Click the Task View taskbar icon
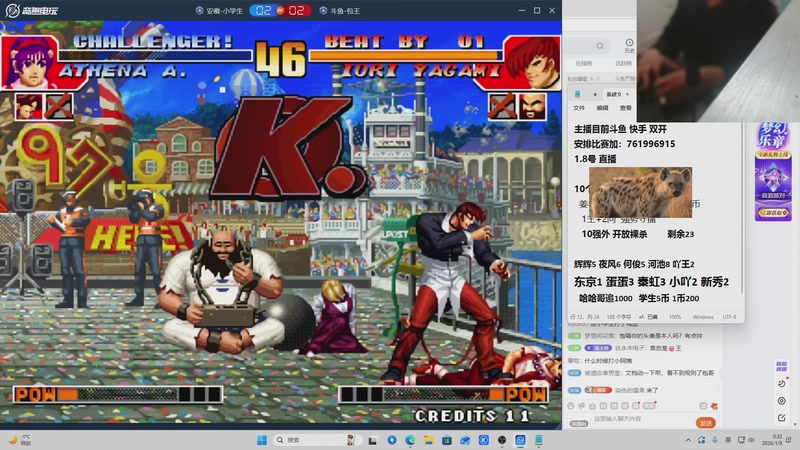Viewport: 800px width, 450px height. [373, 440]
